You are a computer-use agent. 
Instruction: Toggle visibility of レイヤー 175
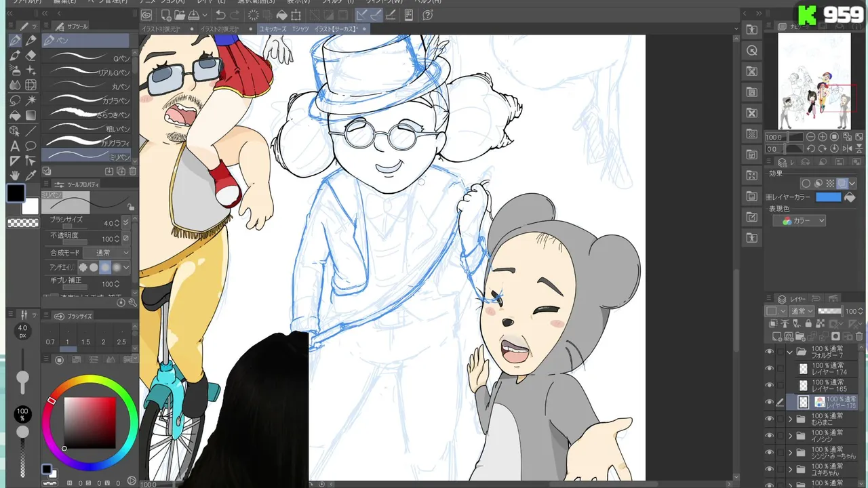(769, 402)
